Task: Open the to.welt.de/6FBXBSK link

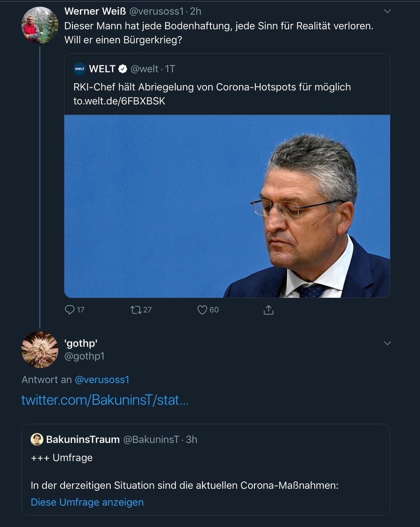Action: 119,101
